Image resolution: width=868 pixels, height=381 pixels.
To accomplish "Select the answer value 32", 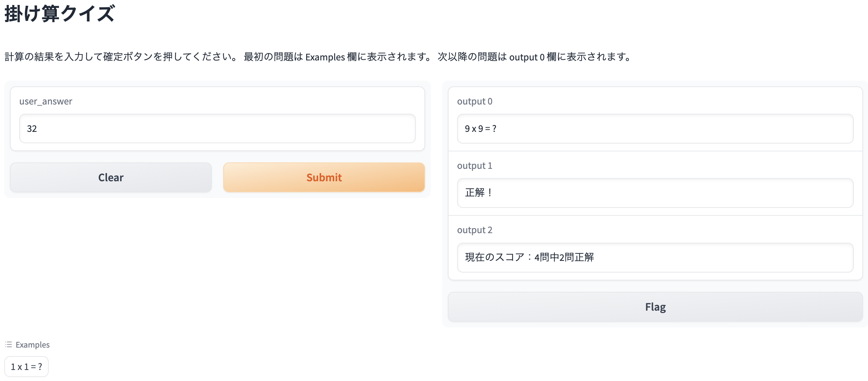I will coord(32,128).
